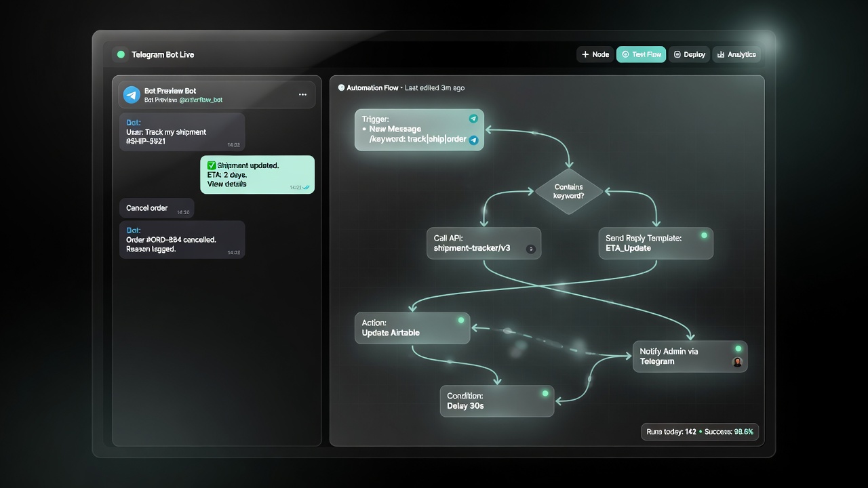This screenshot has width=868, height=488.
Task: Toggle status dot on Send Reply Template node
Action: 704,235
